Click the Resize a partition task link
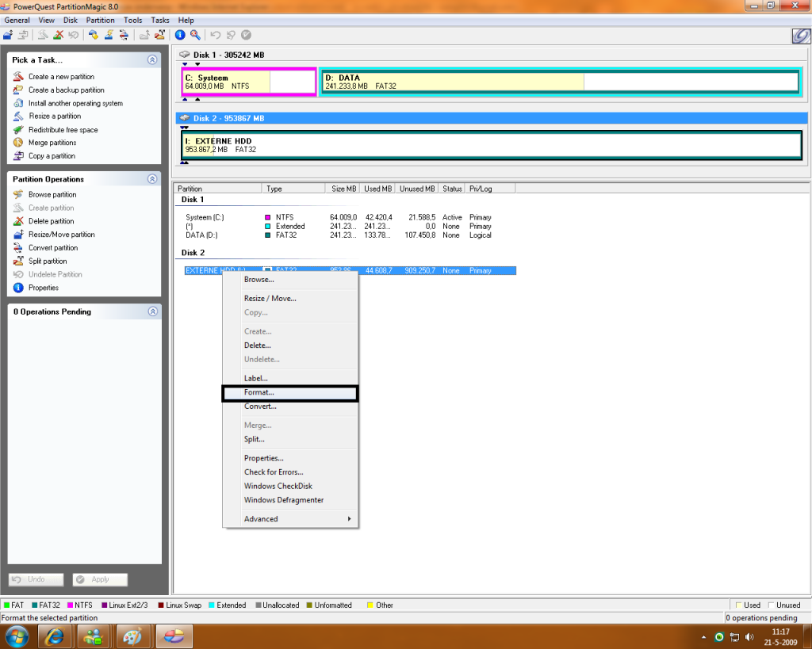The image size is (812, 649). click(55, 116)
